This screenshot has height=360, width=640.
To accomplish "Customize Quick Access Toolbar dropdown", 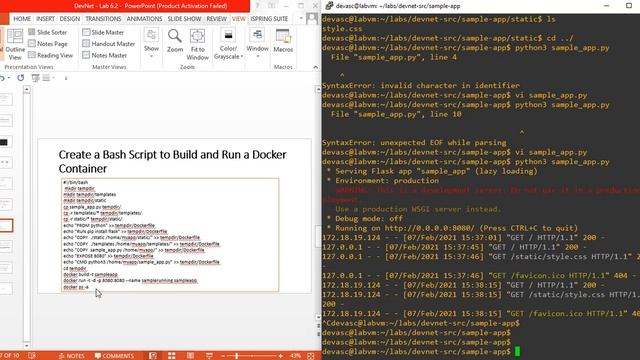I will [66, 78].
